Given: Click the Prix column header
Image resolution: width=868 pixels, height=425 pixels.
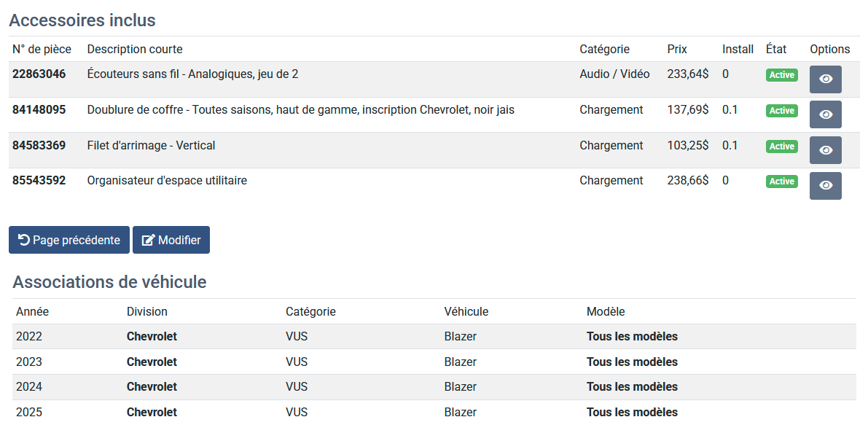Looking at the screenshot, I should (x=677, y=50).
